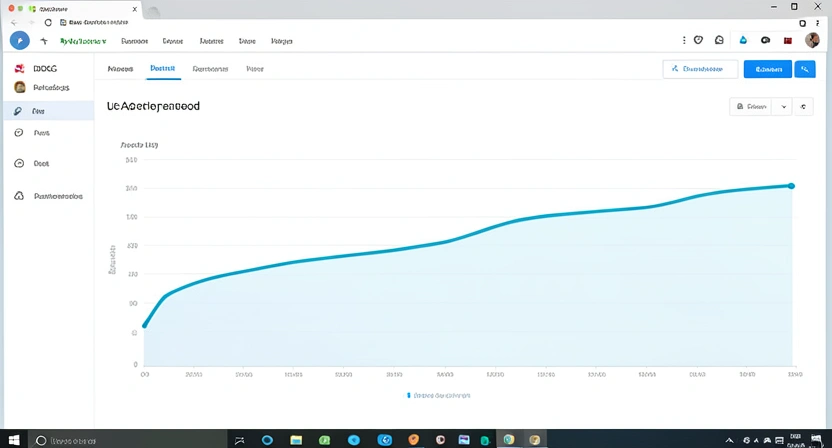Click the small blue icon-only button beside the solid blue button

coord(806,69)
